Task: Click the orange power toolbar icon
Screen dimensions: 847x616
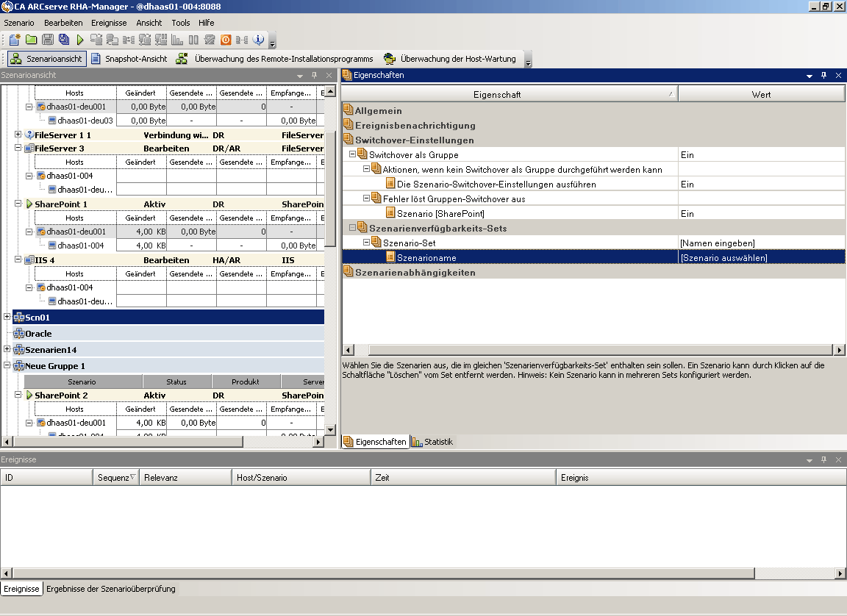Action: 226,40
